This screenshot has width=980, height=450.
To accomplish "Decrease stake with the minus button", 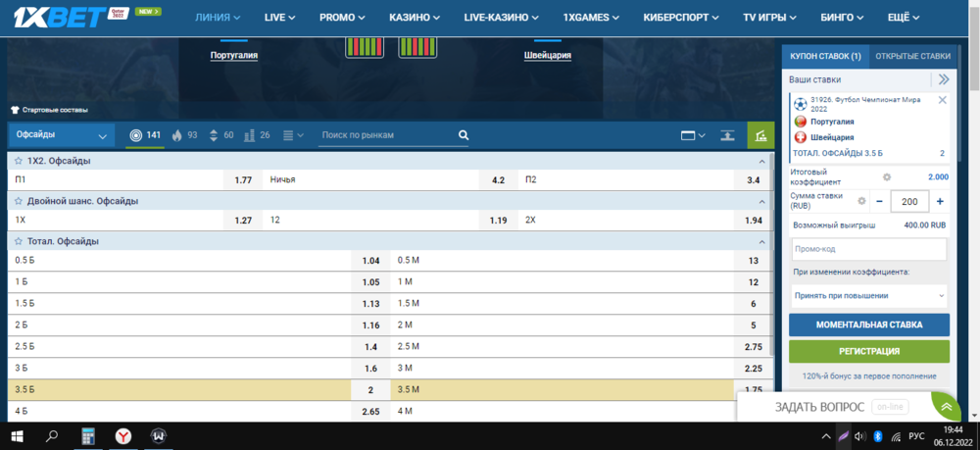I will click(x=879, y=202).
